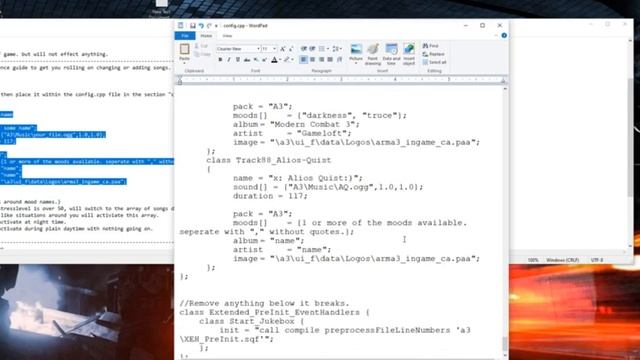Place cursor on 'duration = 117;' line
Screen dimensions: 640x360
coord(270,196)
